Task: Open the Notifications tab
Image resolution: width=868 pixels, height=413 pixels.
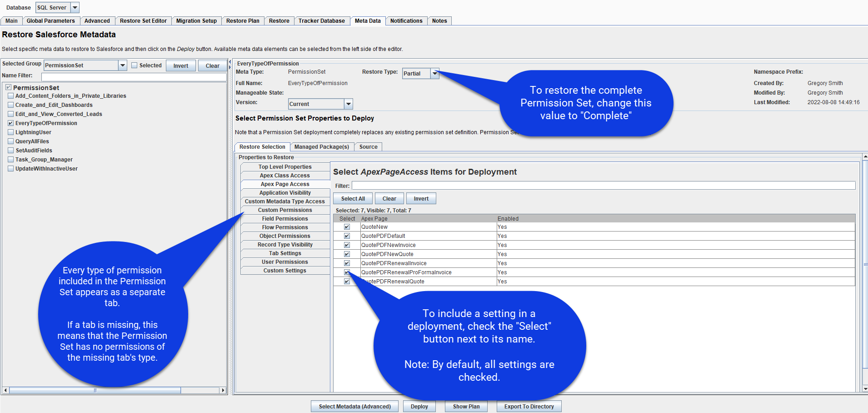Action: (406, 21)
